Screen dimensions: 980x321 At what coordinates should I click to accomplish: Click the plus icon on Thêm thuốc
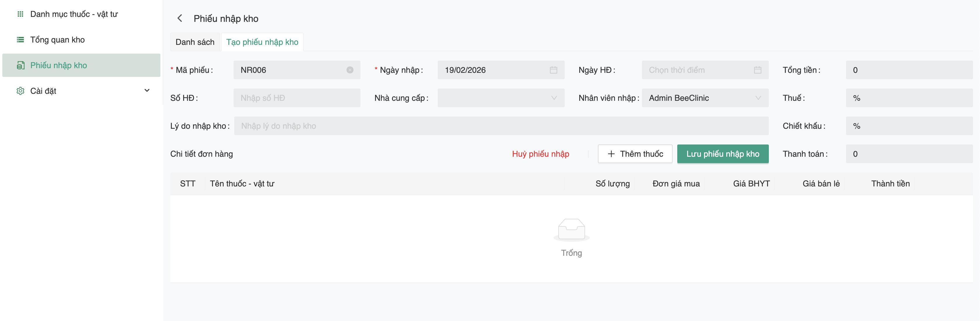[x=611, y=154]
